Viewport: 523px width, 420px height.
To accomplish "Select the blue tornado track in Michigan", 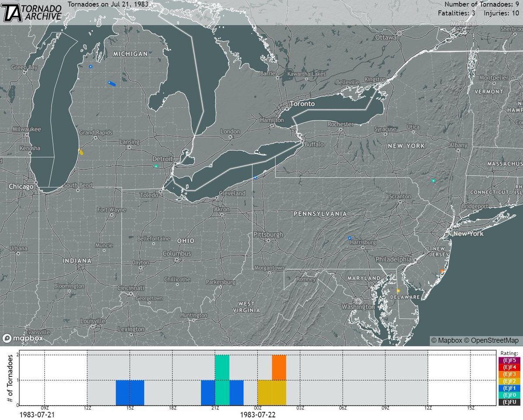I will [x=111, y=84].
